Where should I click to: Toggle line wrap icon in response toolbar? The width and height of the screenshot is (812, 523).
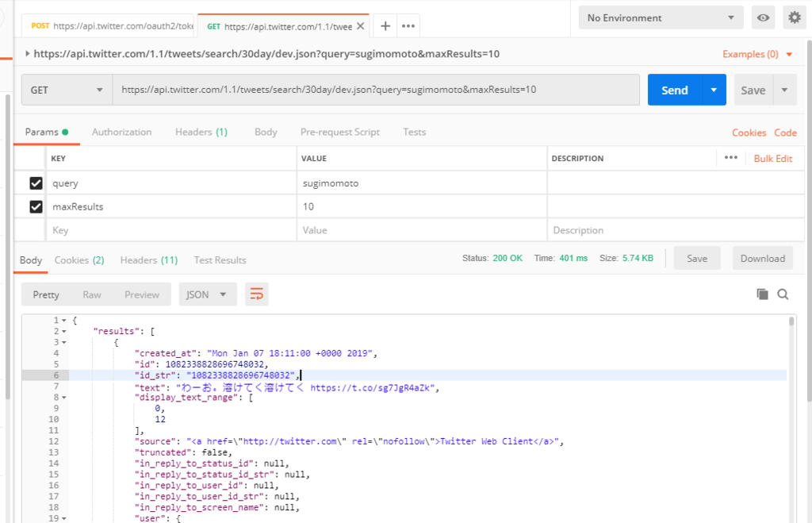(x=257, y=294)
